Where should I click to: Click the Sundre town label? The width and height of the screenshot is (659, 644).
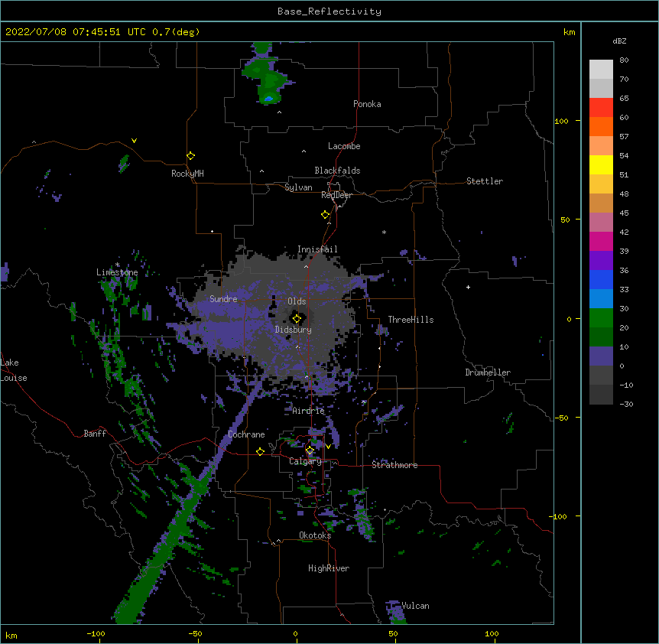(x=223, y=299)
